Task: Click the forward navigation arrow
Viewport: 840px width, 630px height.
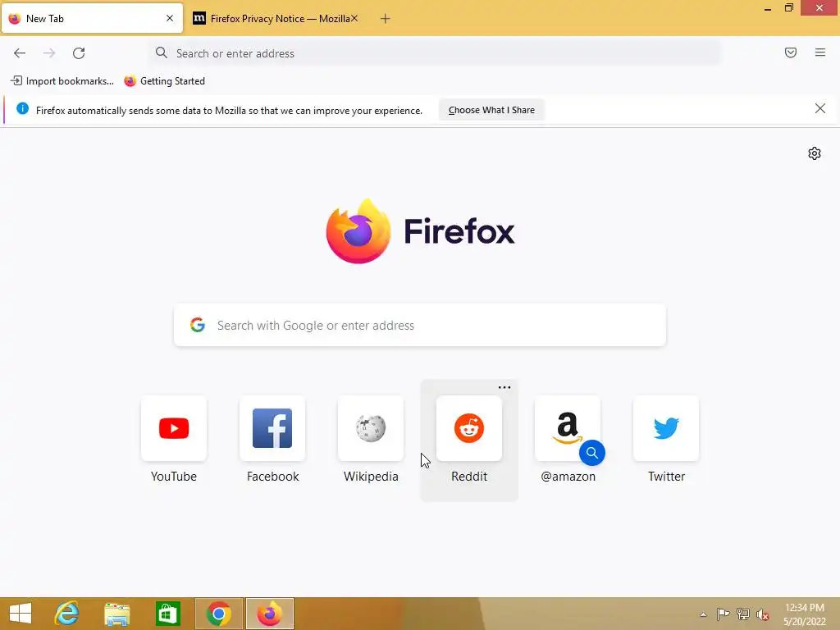Action: [49, 53]
